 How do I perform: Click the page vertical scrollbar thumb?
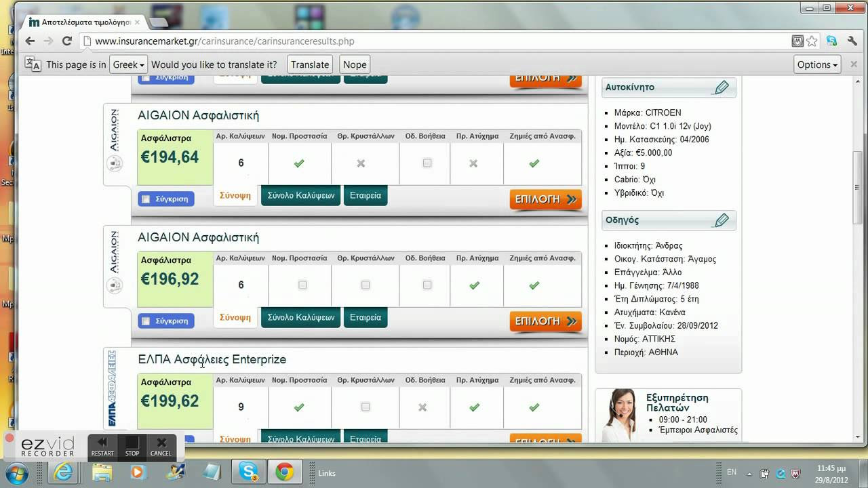click(x=858, y=186)
